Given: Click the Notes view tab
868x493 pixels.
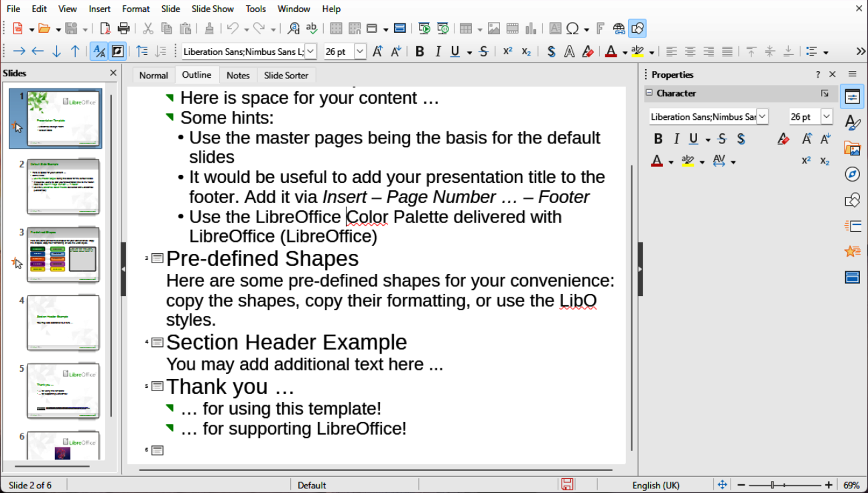Looking at the screenshot, I should pyautogui.click(x=238, y=75).
